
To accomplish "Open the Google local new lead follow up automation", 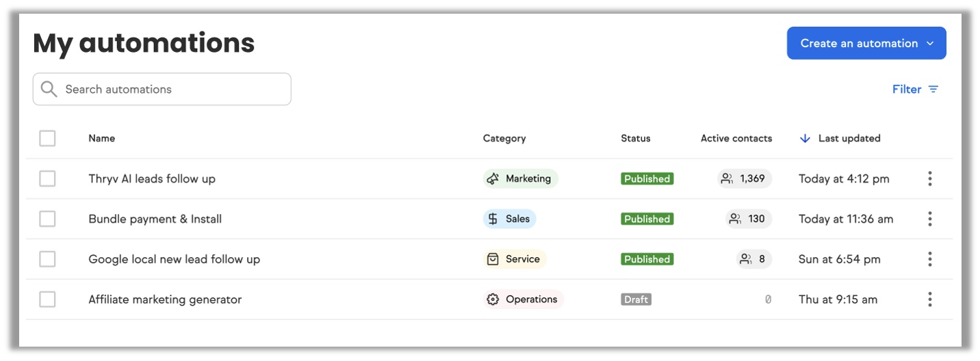I will click(x=174, y=260).
